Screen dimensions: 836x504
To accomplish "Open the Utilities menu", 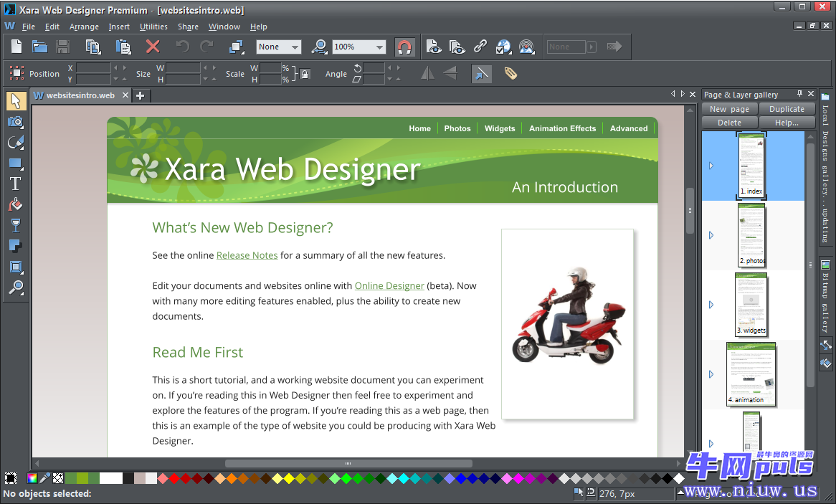I will [x=153, y=27].
